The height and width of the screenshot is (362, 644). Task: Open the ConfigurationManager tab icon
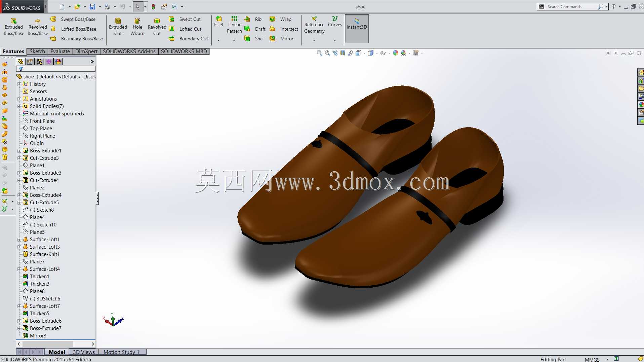click(39, 62)
